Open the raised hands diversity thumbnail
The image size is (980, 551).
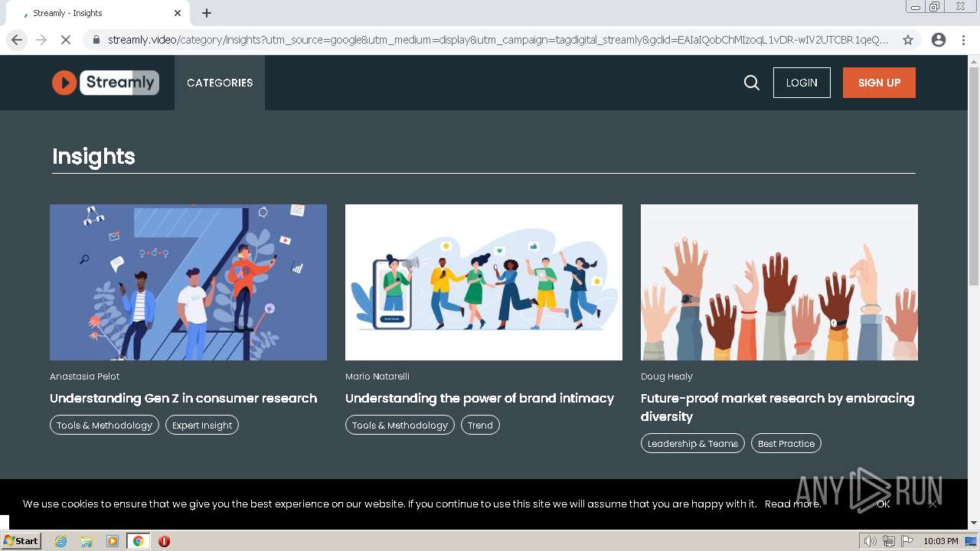click(x=779, y=282)
